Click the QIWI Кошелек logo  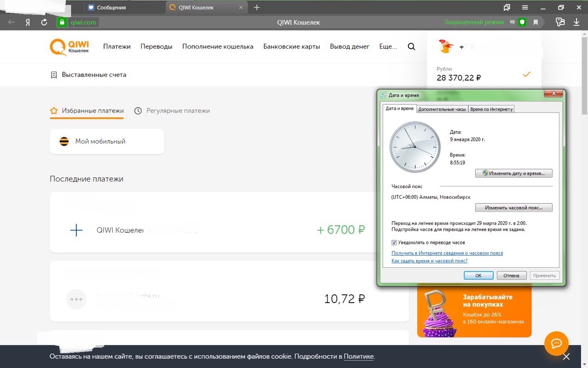pyautogui.click(x=69, y=46)
